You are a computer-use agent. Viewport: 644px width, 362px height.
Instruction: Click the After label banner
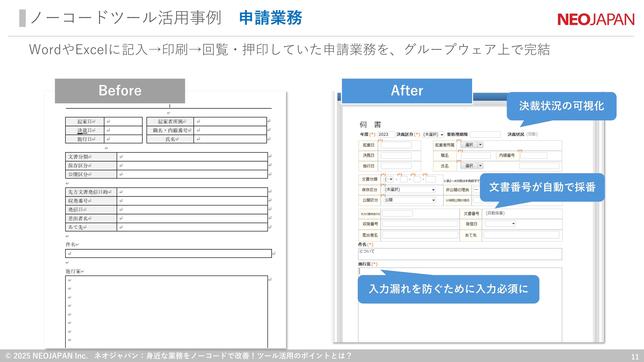click(x=407, y=91)
